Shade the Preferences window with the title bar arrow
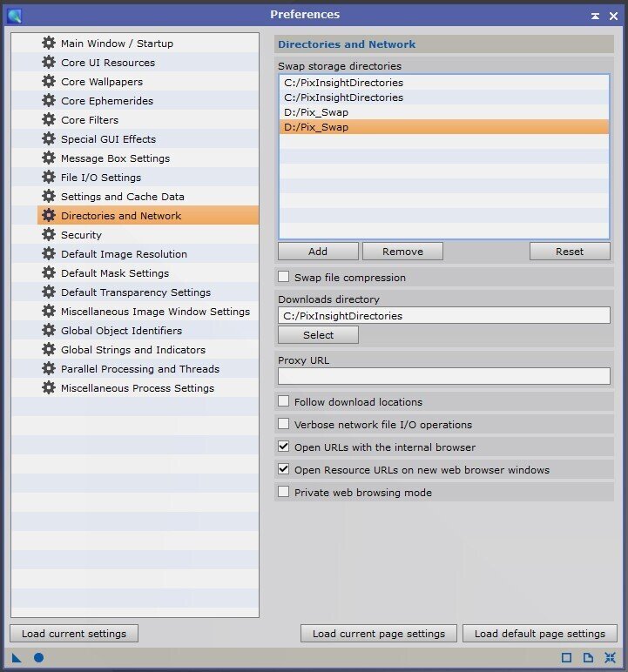Viewport: 628px width, 672px height. [595, 16]
